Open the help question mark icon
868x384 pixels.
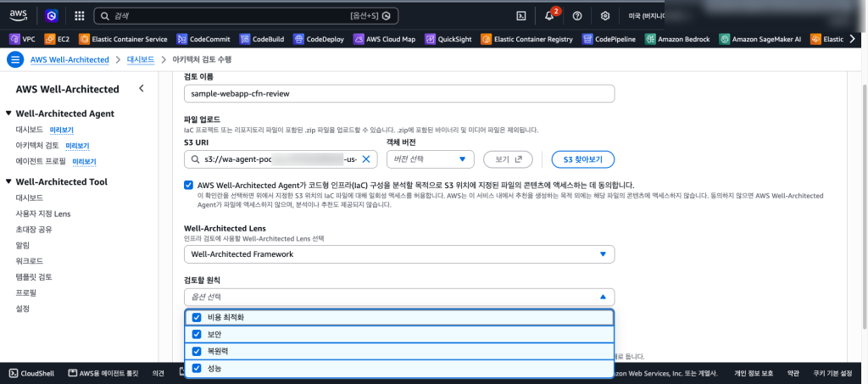tap(577, 16)
